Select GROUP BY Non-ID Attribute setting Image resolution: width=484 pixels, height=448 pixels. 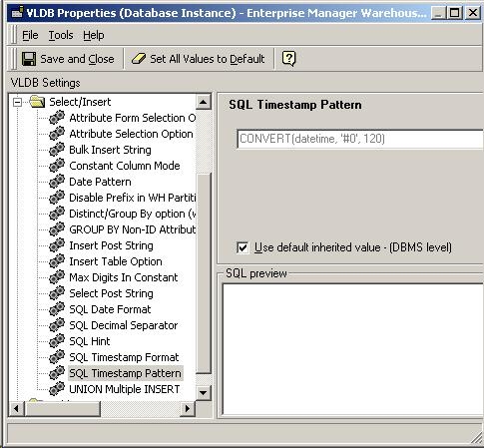133,229
